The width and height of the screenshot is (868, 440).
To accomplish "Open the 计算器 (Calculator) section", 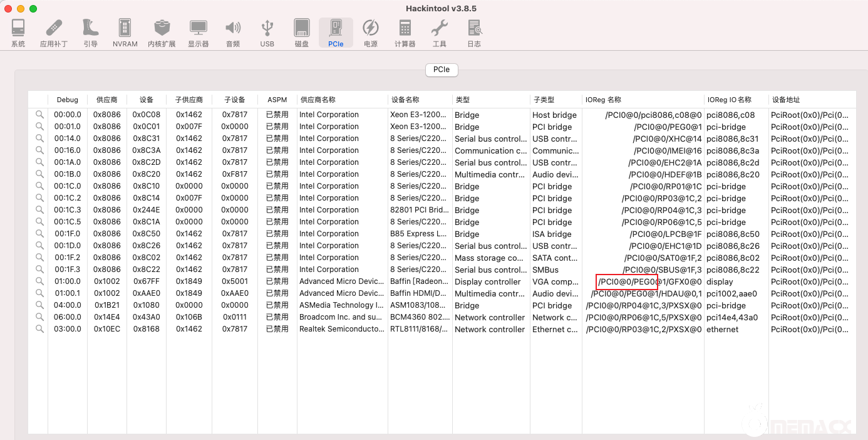I will click(x=405, y=33).
